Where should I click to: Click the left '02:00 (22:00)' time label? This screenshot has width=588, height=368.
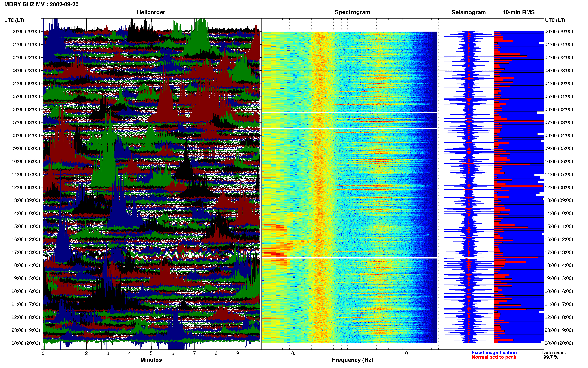[x=26, y=57]
